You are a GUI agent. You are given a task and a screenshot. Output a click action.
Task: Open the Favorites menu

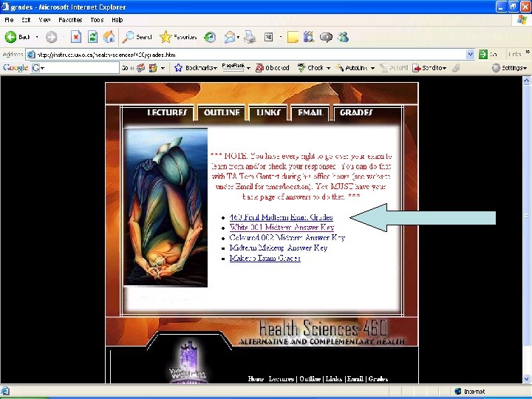[x=70, y=20]
